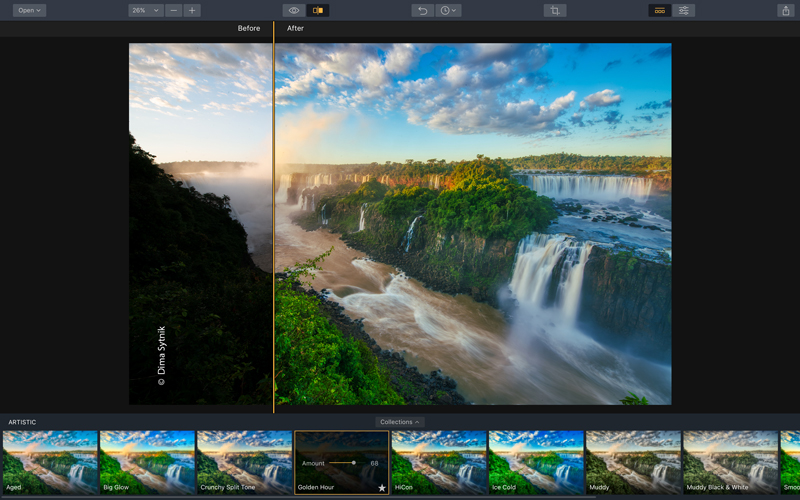The image size is (800, 500).
Task: Select the Ice Cold preset
Action: 536,462
